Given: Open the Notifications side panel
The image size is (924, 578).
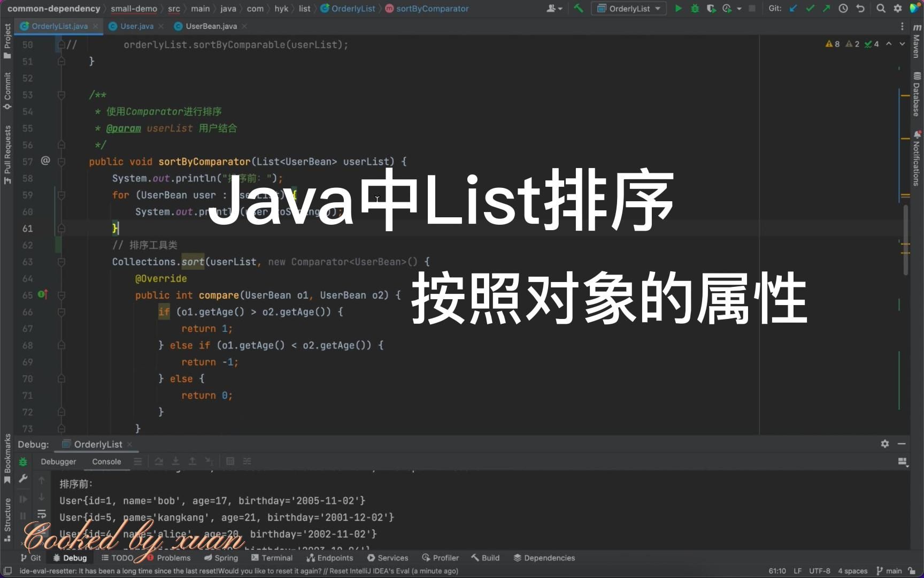Looking at the screenshot, I should point(917,158).
